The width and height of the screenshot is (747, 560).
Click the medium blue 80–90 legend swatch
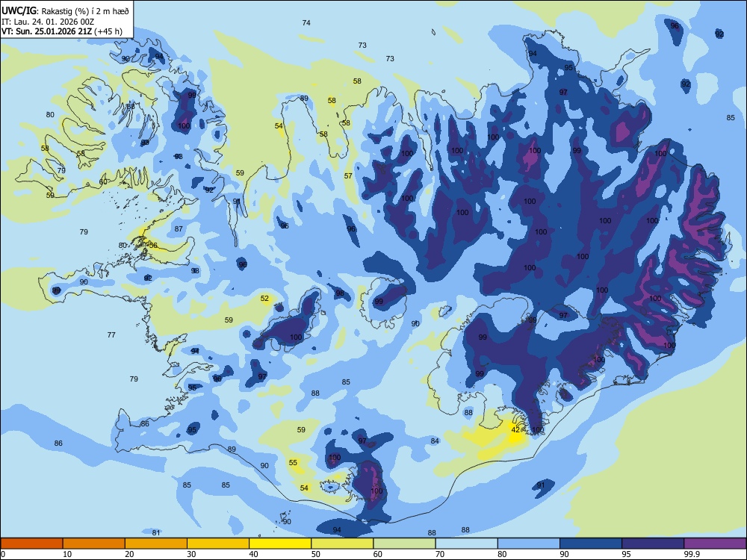point(529,544)
